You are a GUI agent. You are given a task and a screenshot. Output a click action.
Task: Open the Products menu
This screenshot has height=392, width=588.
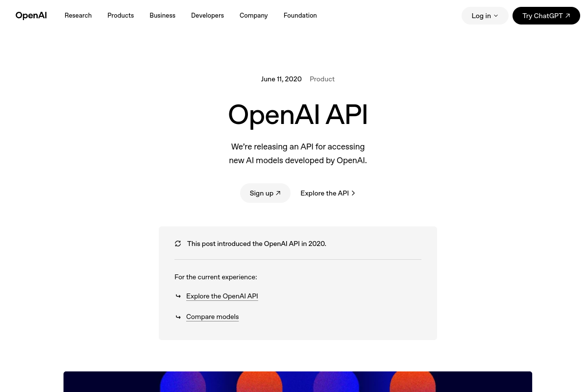121,16
